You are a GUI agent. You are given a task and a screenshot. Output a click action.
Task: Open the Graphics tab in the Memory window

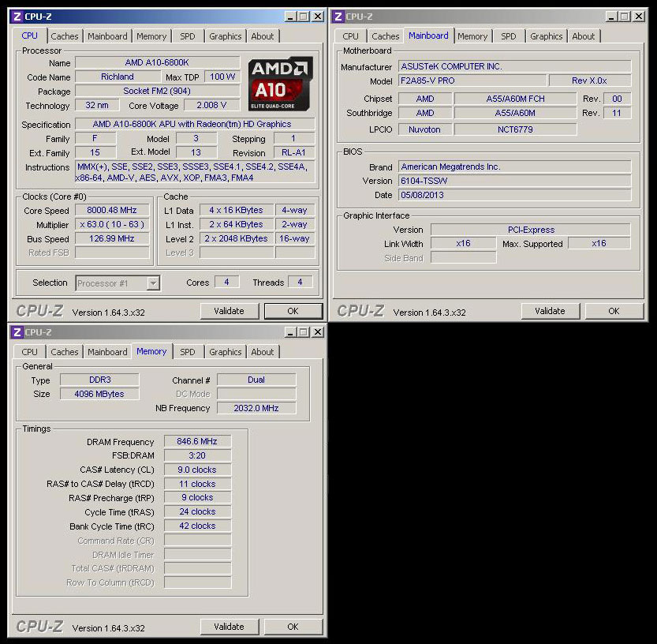coord(226,352)
